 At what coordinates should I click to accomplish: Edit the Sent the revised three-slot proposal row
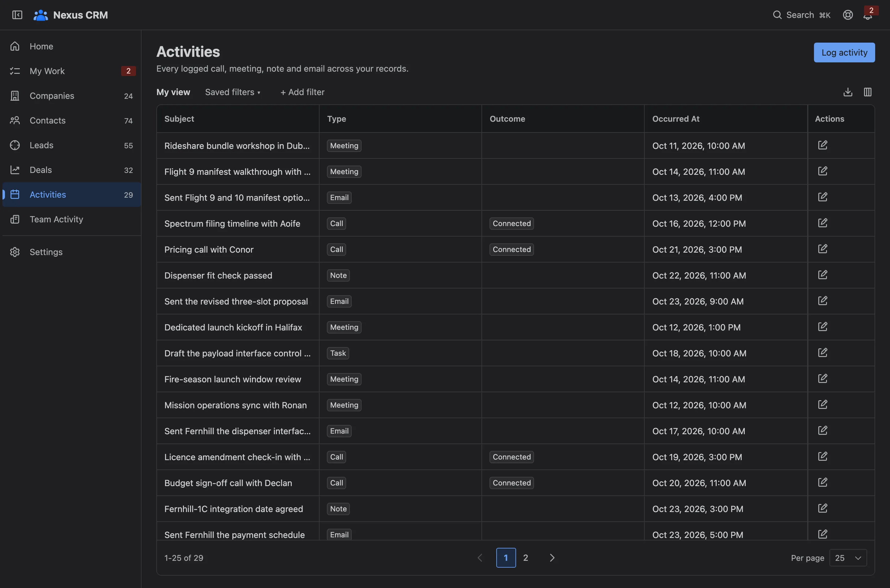822,301
